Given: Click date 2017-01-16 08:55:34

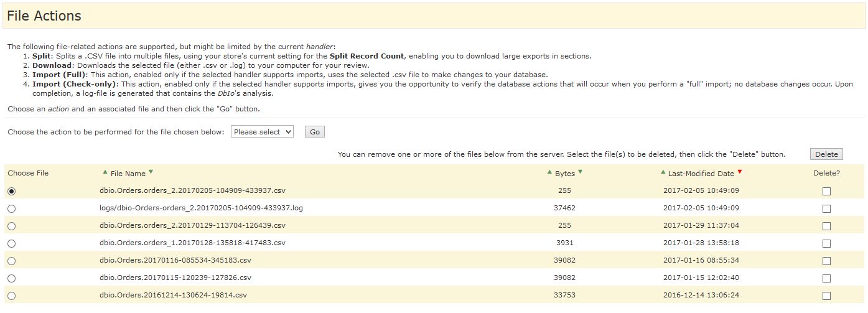Looking at the screenshot, I should (x=701, y=260).
